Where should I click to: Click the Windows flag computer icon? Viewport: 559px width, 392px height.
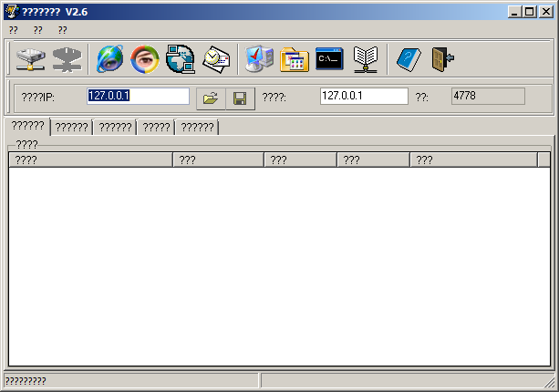(259, 59)
